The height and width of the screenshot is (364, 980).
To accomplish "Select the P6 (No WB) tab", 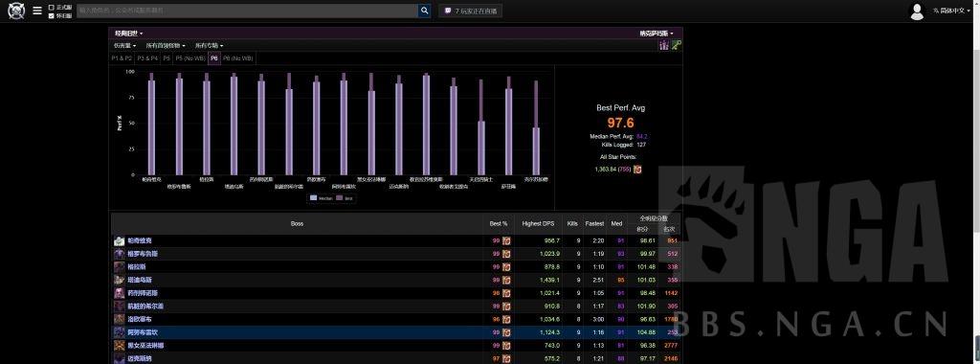I will (x=238, y=58).
